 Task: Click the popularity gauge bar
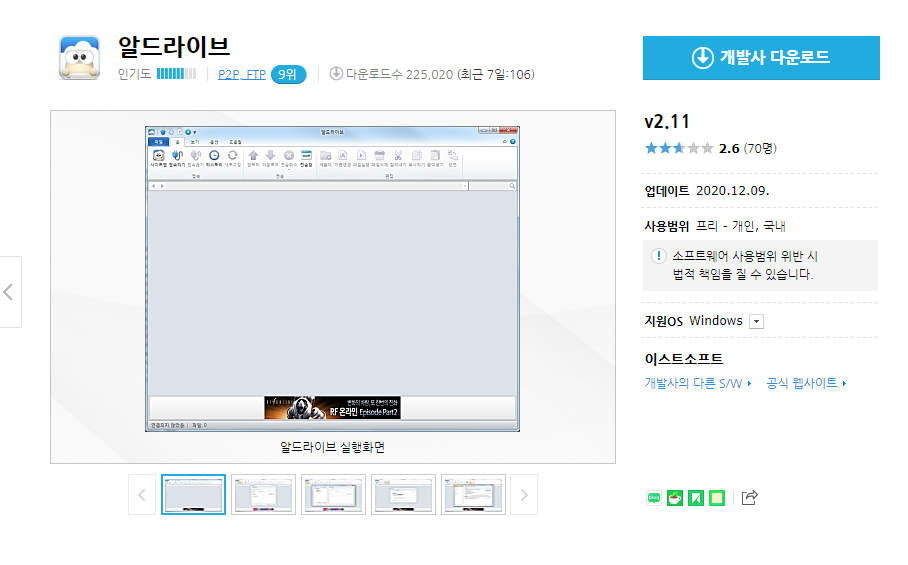point(176,74)
